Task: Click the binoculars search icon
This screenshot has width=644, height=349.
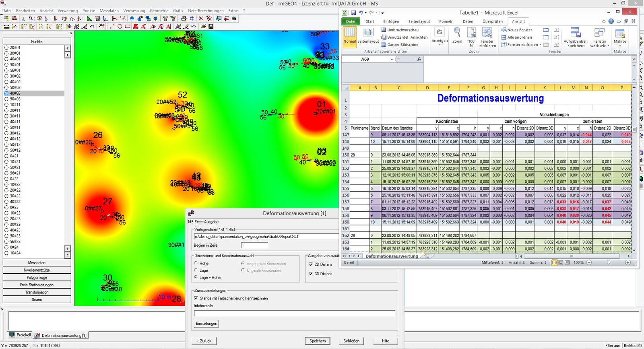Action: 234,19
